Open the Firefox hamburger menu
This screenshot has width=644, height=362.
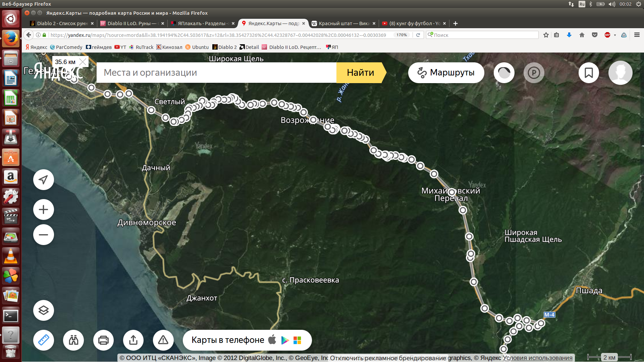click(x=637, y=35)
